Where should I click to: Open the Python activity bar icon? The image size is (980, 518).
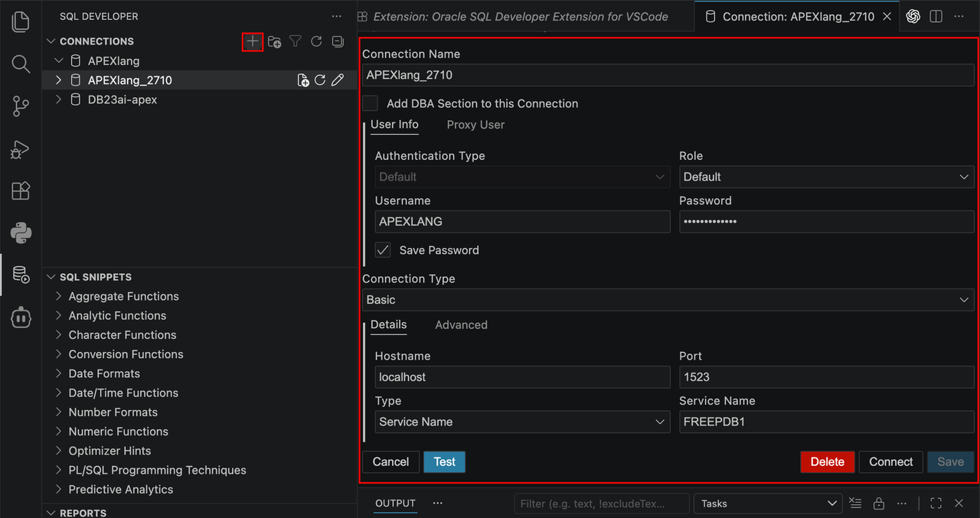pyautogui.click(x=21, y=233)
